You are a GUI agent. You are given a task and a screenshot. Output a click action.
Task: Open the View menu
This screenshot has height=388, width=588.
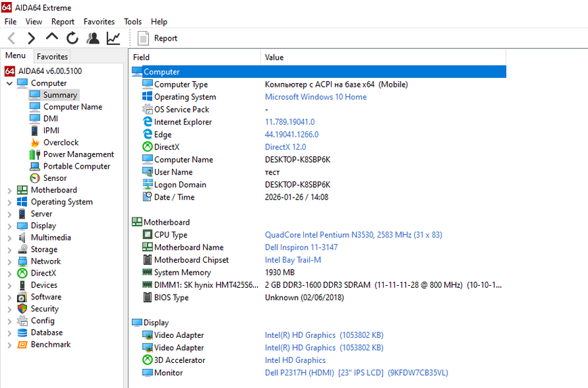click(34, 22)
